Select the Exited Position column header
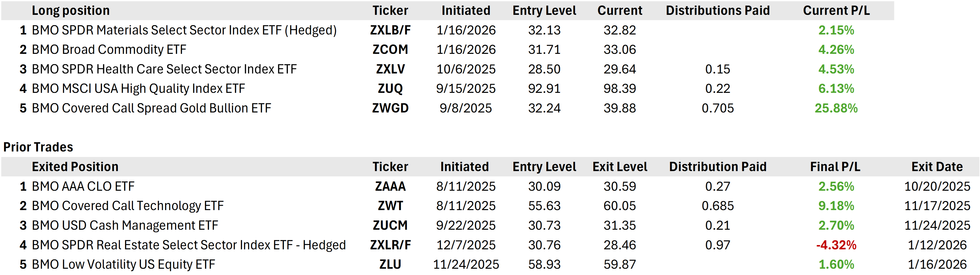 click(x=75, y=167)
